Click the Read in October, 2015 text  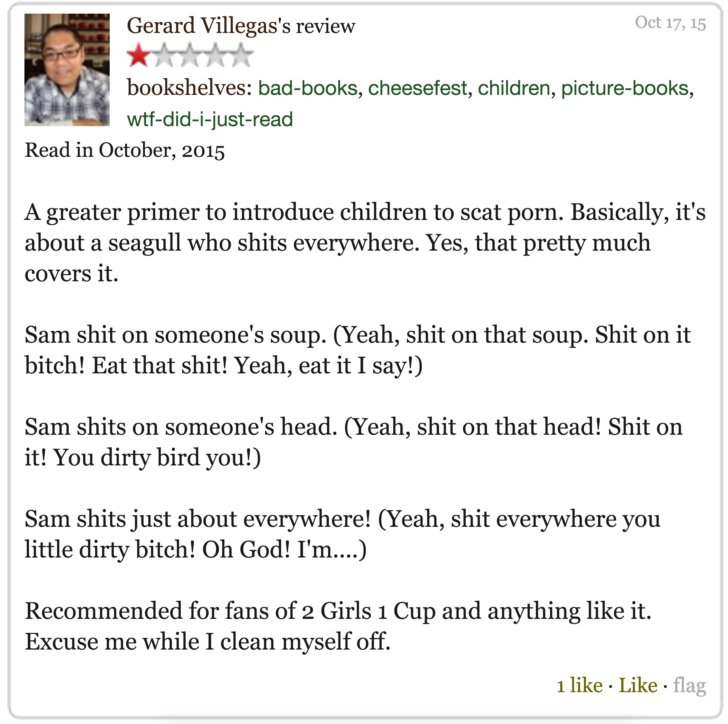pos(125,150)
